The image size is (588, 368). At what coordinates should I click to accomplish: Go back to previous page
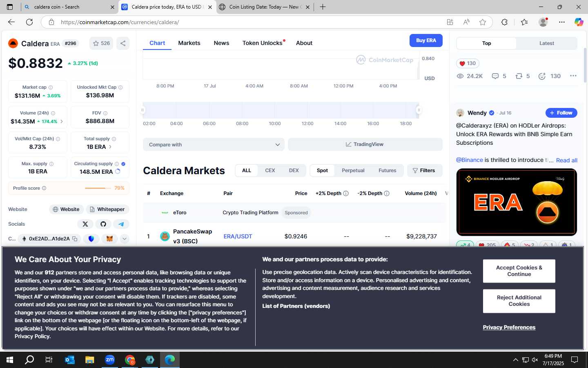(x=11, y=22)
